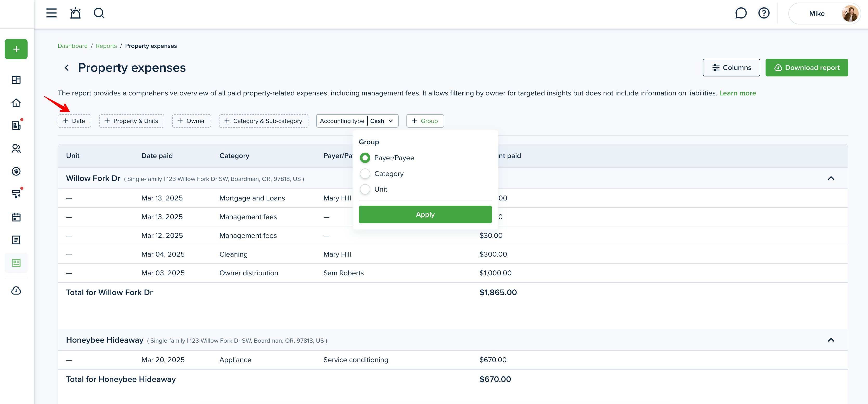
Task: Open the dashboard grid sidebar icon
Action: (16, 80)
